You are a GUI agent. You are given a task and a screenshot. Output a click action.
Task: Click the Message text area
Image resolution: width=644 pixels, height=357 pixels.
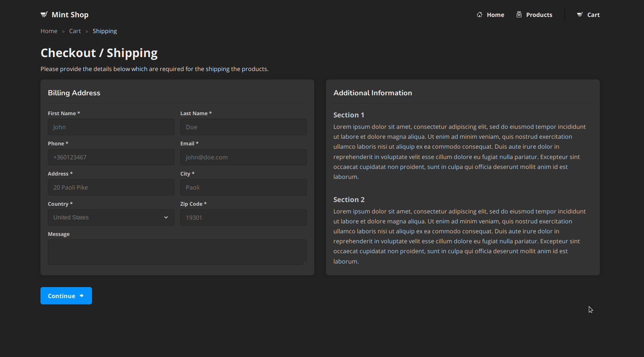pos(177,252)
